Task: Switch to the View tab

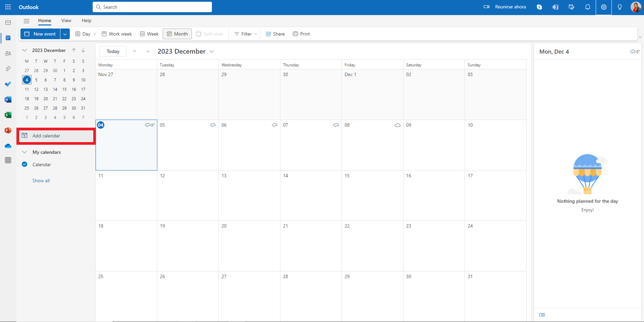Action: pyautogui.click(x=66, y=20)
